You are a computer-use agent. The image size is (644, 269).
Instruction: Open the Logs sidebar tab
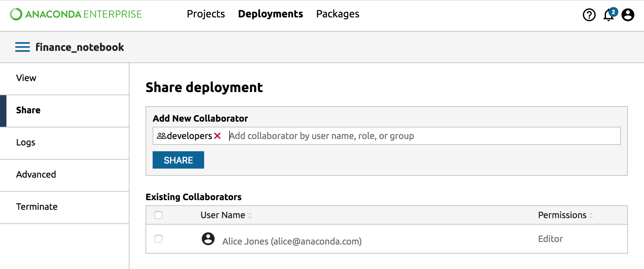[26, 143]
